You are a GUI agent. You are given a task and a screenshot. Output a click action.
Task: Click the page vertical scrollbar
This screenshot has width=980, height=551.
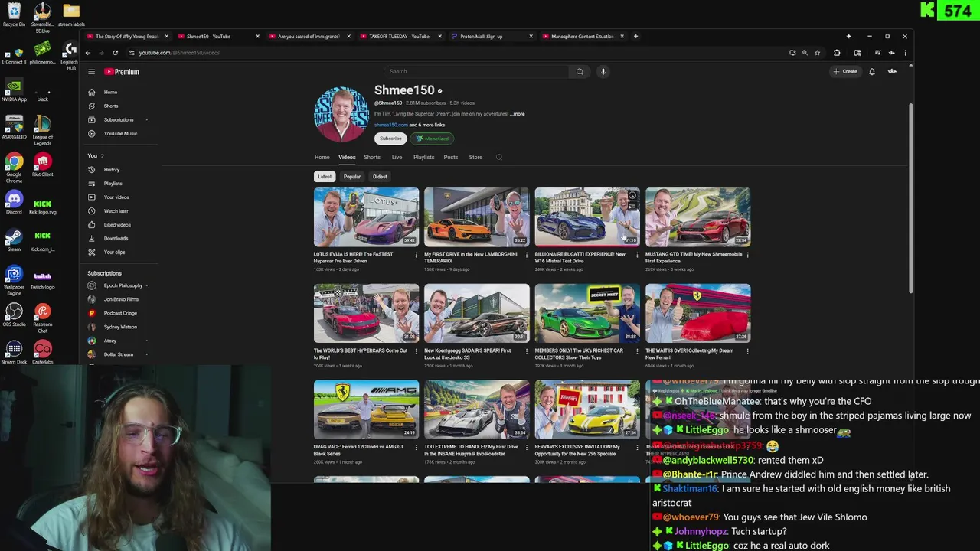point(910,197)
